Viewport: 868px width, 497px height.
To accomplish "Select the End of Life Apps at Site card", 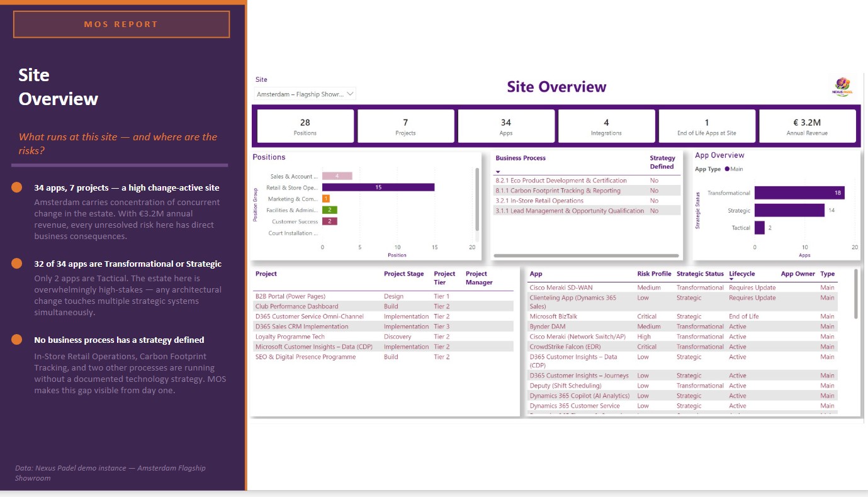I will [x=707, y=126].
